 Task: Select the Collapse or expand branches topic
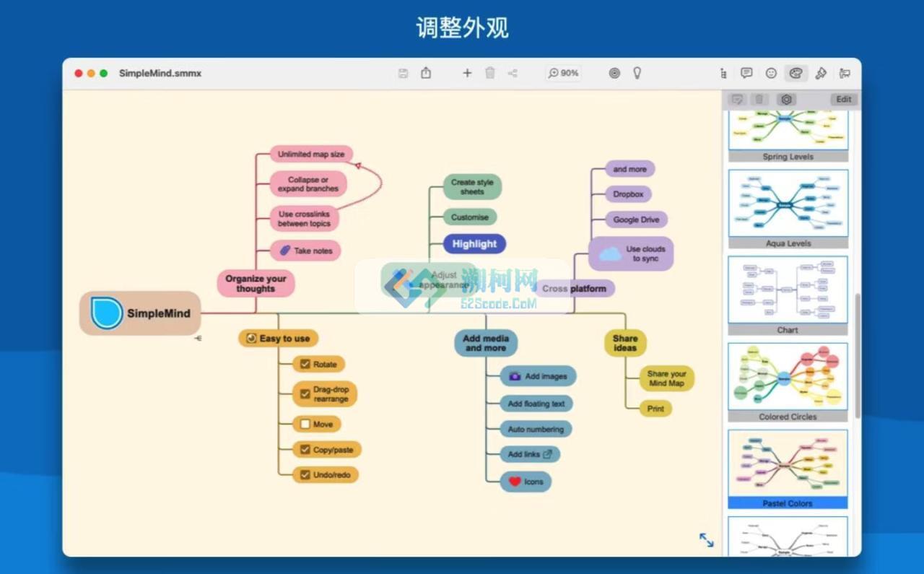point(308,184)
